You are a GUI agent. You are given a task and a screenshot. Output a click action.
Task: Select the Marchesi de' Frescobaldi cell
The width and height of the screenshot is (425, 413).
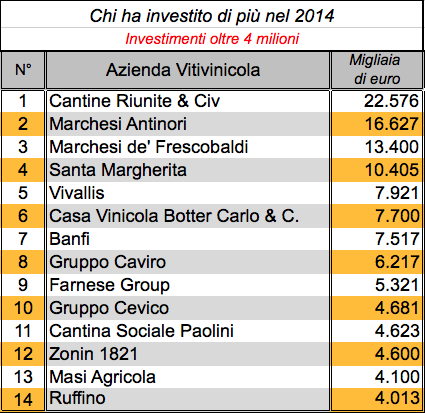pyautogui.click(x=188, y=147)
